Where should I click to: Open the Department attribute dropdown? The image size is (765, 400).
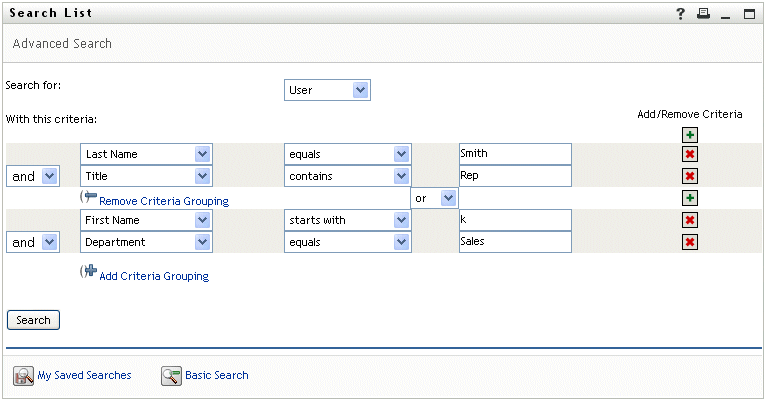tap(146, 242)
